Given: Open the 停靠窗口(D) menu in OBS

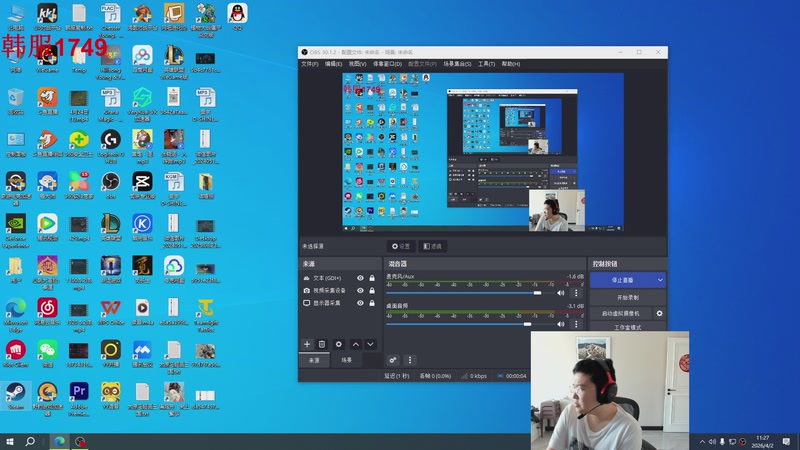Looking at the screenshot, I should (x=387, y=64).
